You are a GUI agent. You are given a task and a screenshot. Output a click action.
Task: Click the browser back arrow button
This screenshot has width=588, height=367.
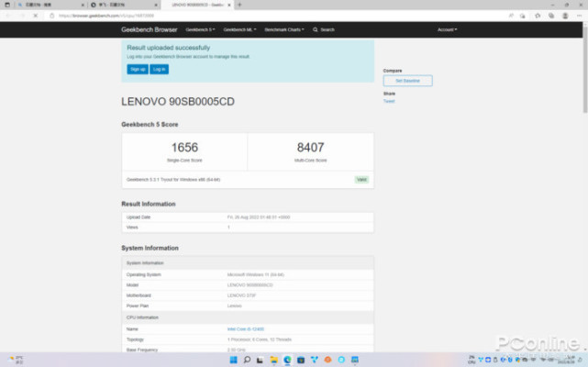click(x=8, y=16)
